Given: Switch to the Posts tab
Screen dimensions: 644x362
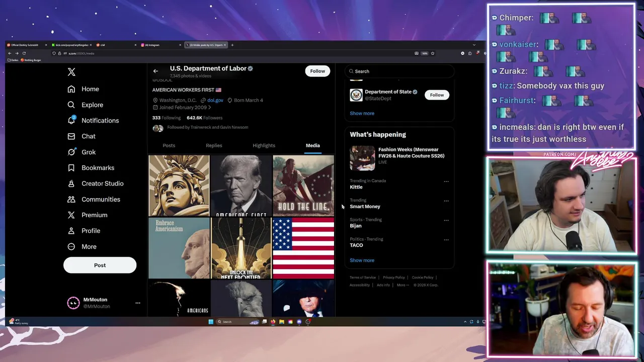Looking at the screenshot, I should coord(169,145).
